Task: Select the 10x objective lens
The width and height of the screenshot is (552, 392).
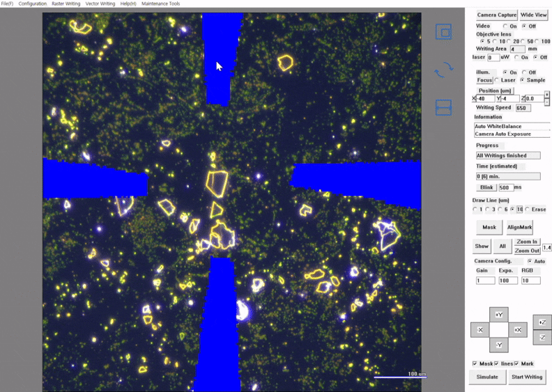Action: (x=495, y=42)
